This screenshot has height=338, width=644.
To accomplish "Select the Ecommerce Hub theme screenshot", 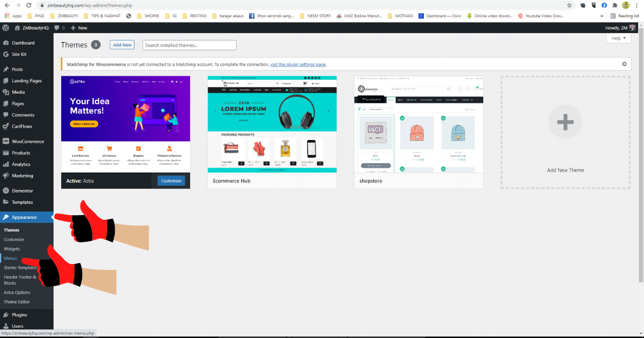I will (x=272, y=124).
